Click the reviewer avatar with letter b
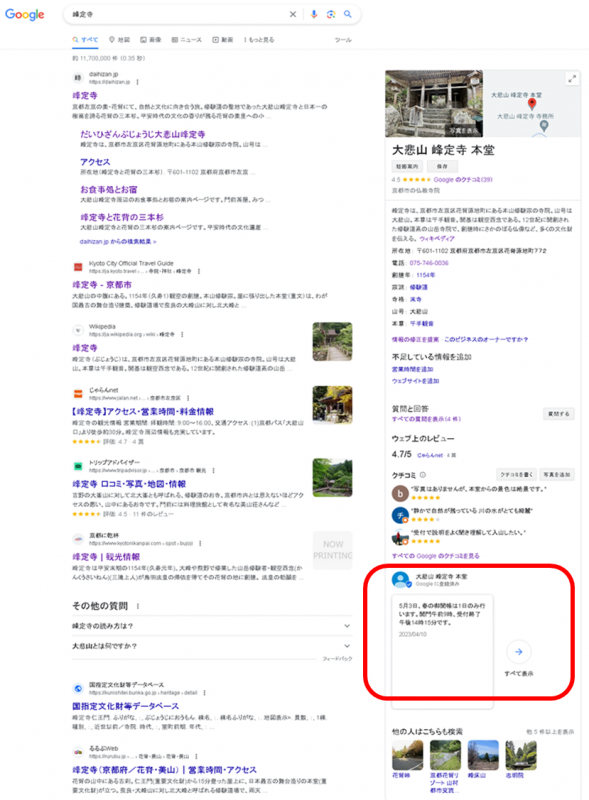The height and width of the screenshot is (800, 589). 400,493
